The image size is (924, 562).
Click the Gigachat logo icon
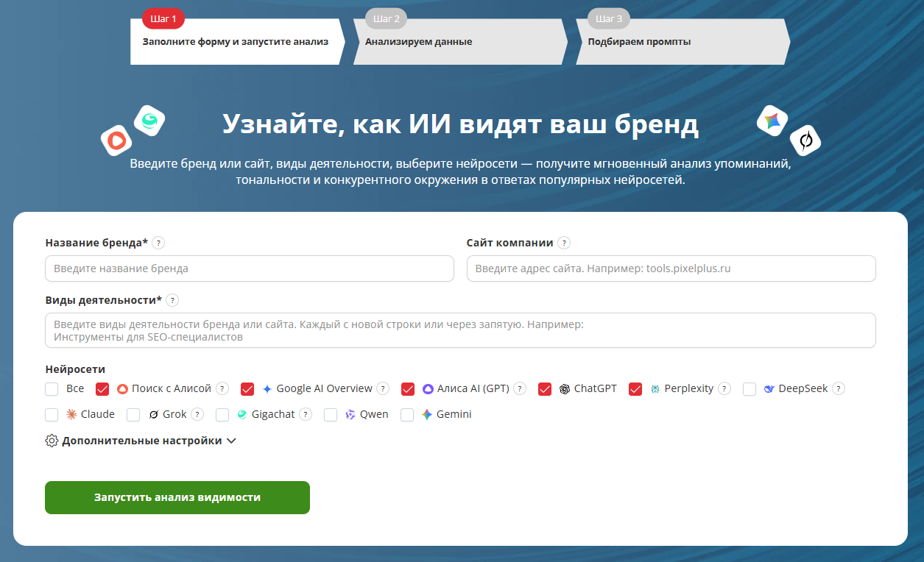241,414
